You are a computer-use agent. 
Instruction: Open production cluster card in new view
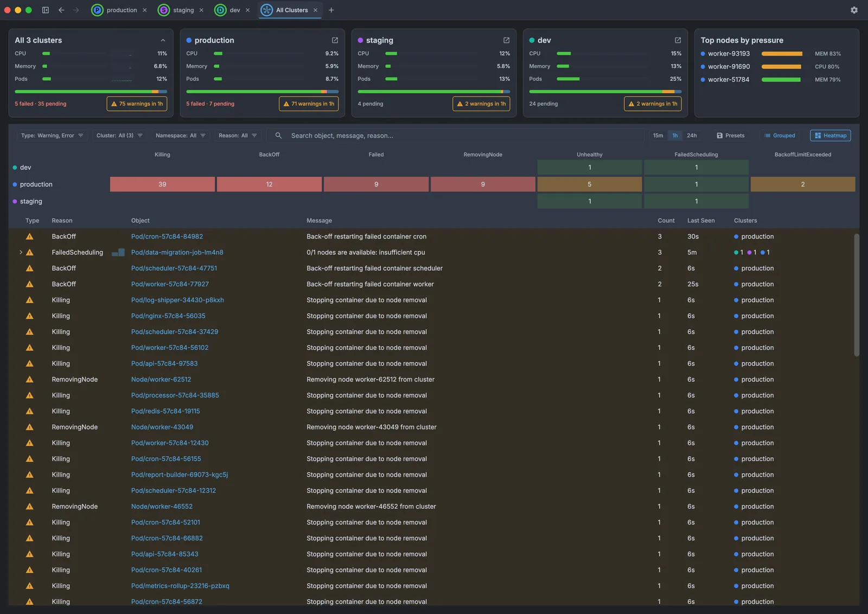point(335,40)
